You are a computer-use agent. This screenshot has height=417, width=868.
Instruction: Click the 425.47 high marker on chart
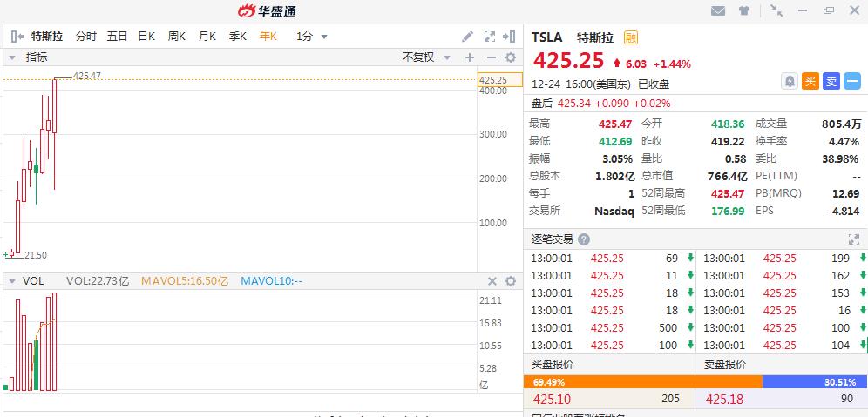pyautogui.click(x=87, y=77)
